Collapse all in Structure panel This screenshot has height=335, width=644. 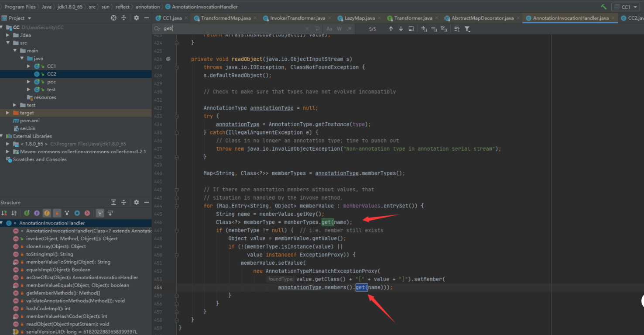(x=123, y=202)
